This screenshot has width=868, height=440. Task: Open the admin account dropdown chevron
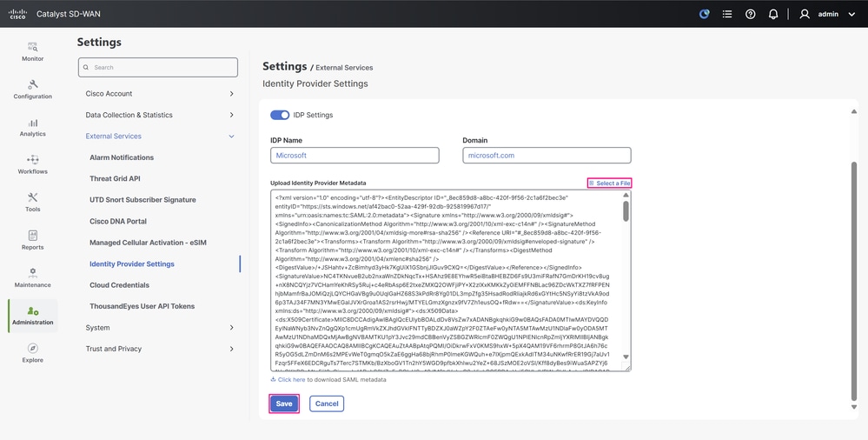(851, 15)
